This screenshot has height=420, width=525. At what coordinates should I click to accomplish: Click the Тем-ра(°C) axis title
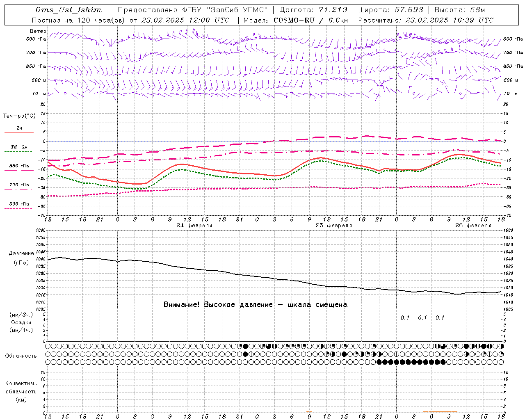pos(19,116)
